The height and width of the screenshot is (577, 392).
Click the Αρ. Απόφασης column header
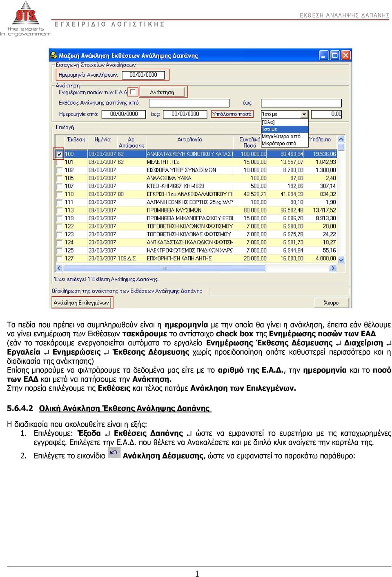click(x=131, y=143)
